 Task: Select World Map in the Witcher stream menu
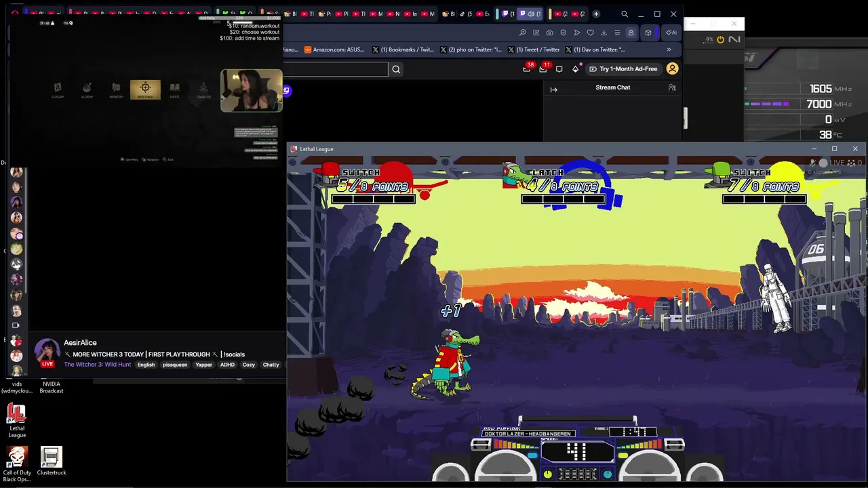[x=145, y=89]
